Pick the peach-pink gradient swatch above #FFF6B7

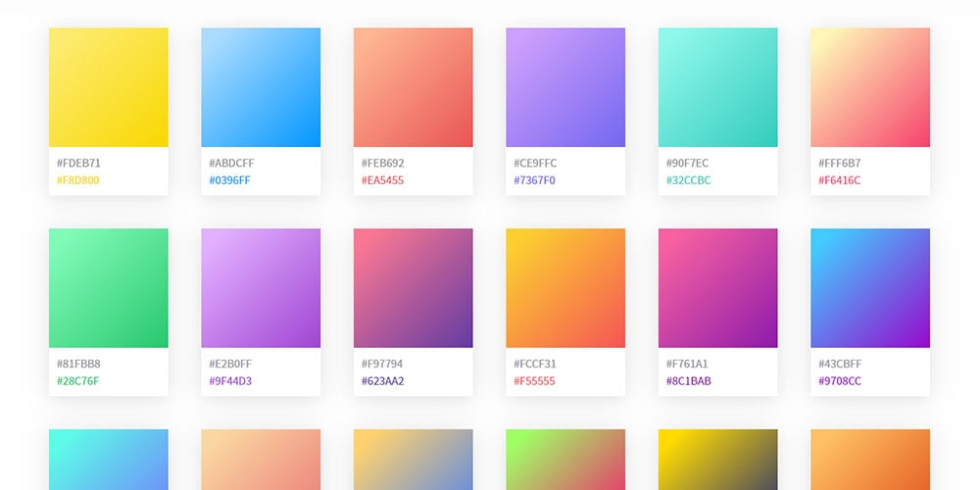point(870,87)
